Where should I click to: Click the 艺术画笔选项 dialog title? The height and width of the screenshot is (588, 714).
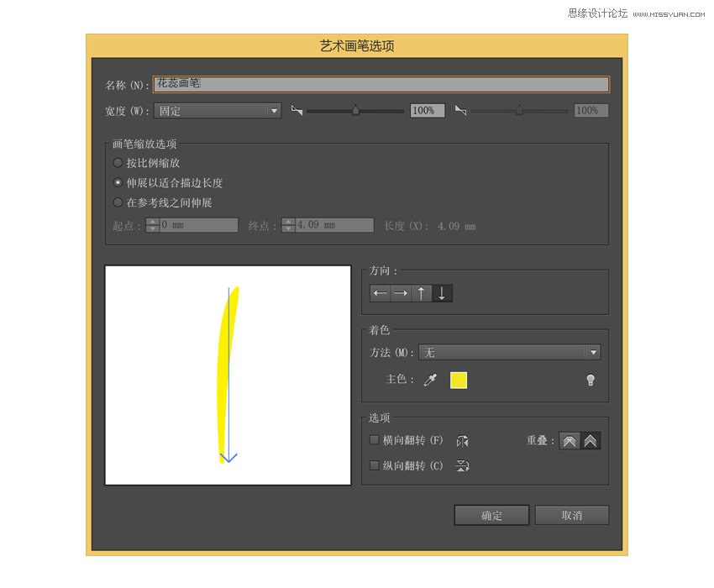click(357, 46)
